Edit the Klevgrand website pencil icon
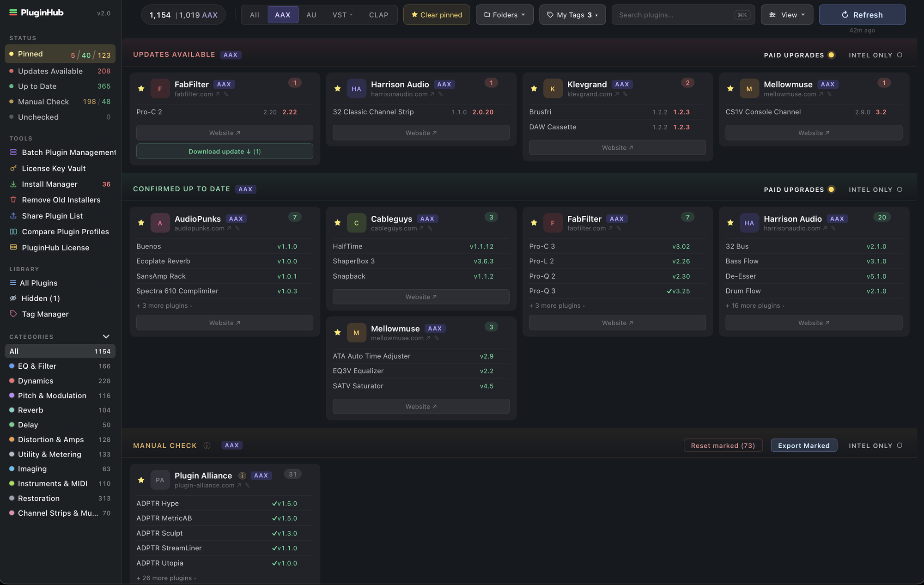 (x=625, y=94)
